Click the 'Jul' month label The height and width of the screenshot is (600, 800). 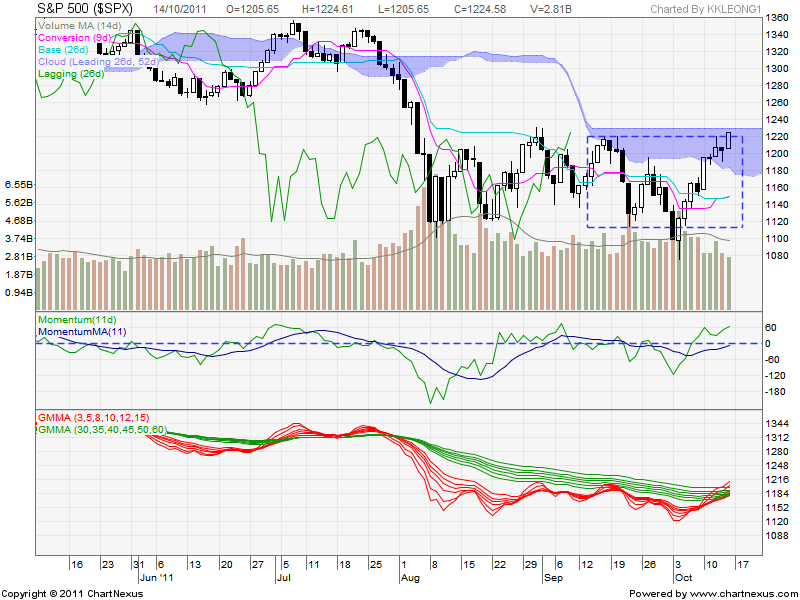pyautogui.click(x=283, y=578)
